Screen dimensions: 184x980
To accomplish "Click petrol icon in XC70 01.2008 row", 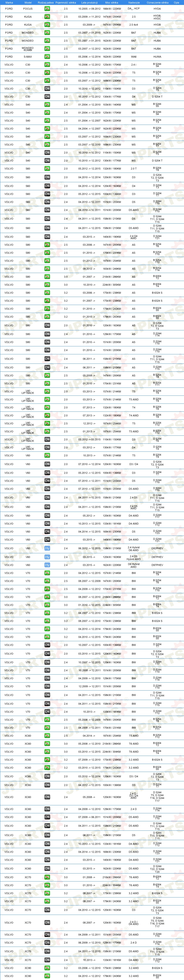I will pos(47,877).
